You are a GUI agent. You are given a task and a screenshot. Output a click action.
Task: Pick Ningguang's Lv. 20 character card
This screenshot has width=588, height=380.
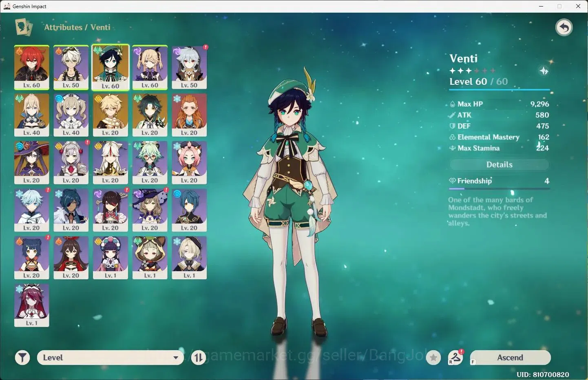tap(111, 163)
